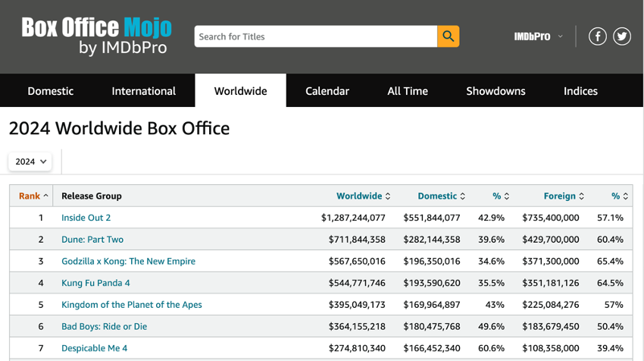The height and width of the screenshot is (361, 644).
Task: Select worldwide value $1,287,244,077
Action: (353, 218)
